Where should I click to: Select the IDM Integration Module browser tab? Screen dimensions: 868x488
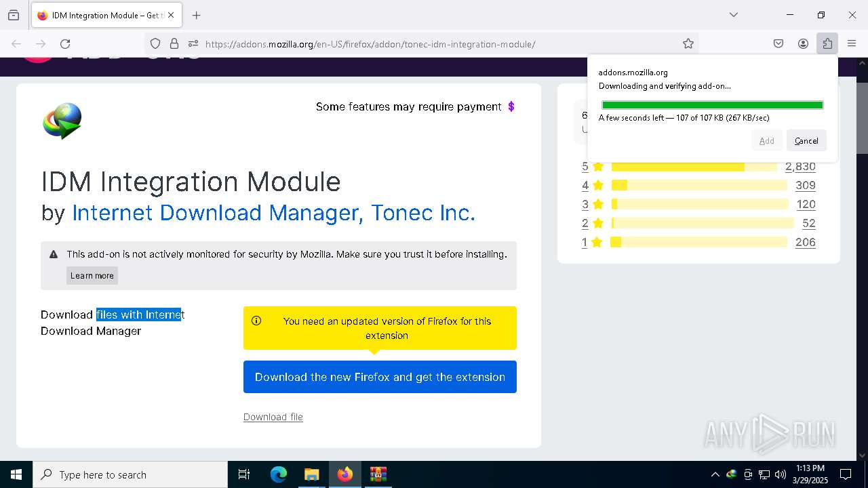point(106,15)
